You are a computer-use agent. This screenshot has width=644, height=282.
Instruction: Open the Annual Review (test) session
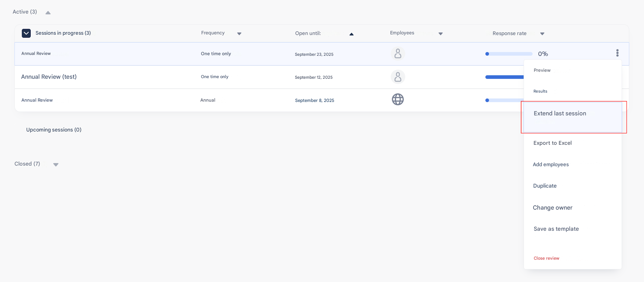click(x=49, y=77)
